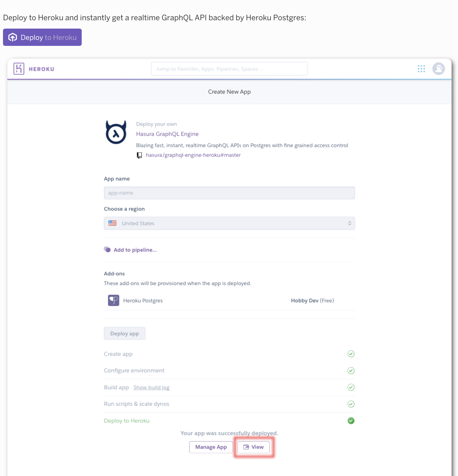Click the Jump to Favorites search box
Screen dimensions: 458x476
tap(229, 69)
